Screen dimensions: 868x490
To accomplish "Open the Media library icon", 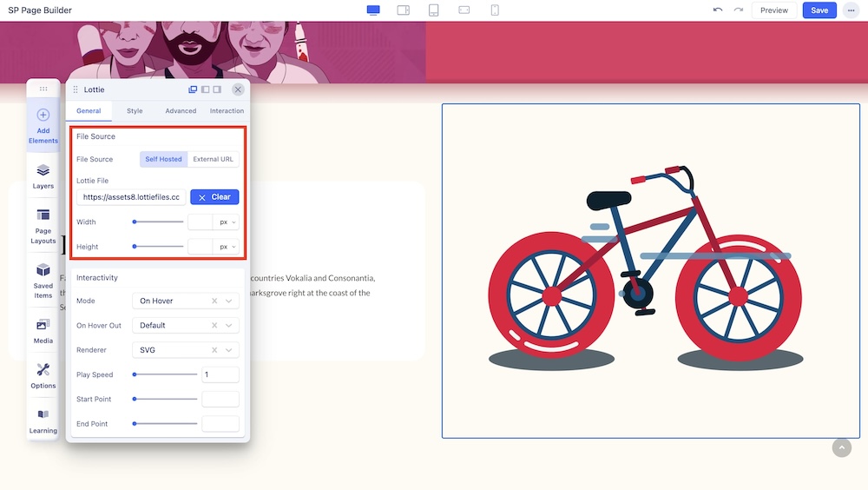I will click(x=43, y=331).
